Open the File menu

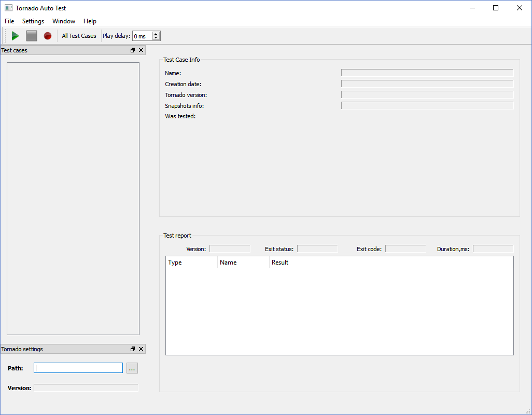tap(9, 21)
